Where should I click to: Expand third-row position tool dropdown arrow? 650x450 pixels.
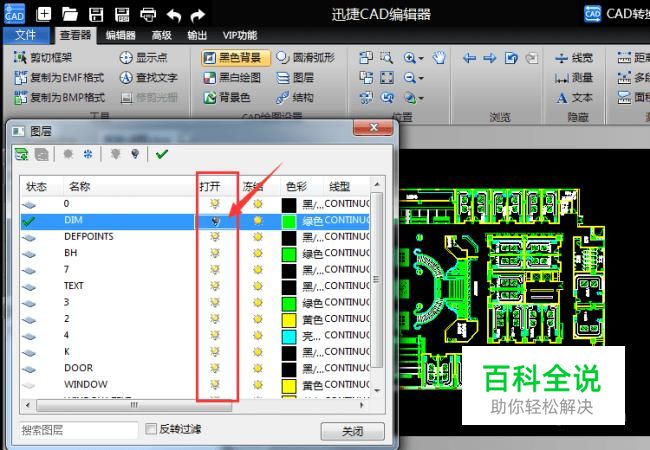point(421,99)
